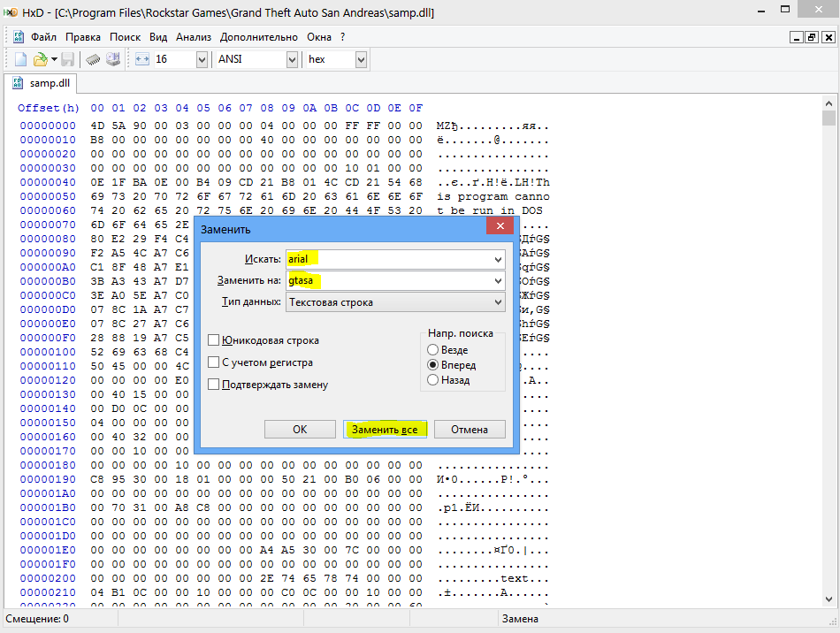Open the Файл menu
This screenshot has width=840, height=633.
pos(43,37)
